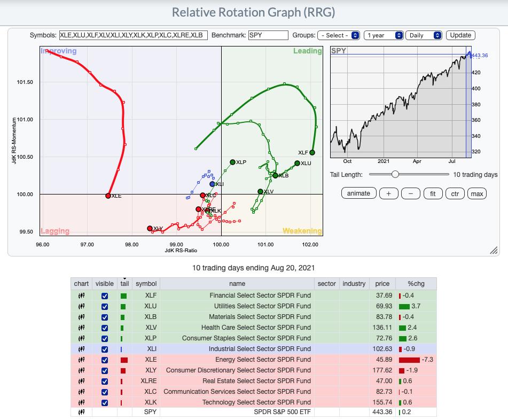This screenshot has width=508, height=420.
Task: Uncheck visibility for XLC
Action: pos(105,392)
